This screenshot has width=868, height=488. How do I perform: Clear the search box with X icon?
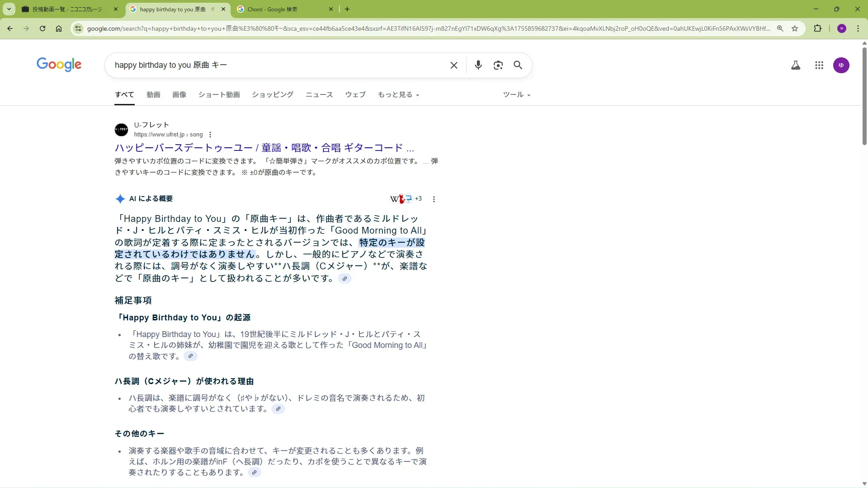click(454, 65)
